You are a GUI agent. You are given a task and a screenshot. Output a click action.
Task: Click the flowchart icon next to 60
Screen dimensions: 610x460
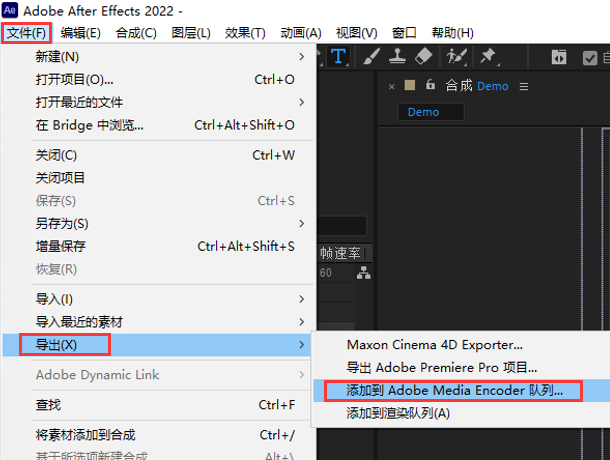(363, 272)
